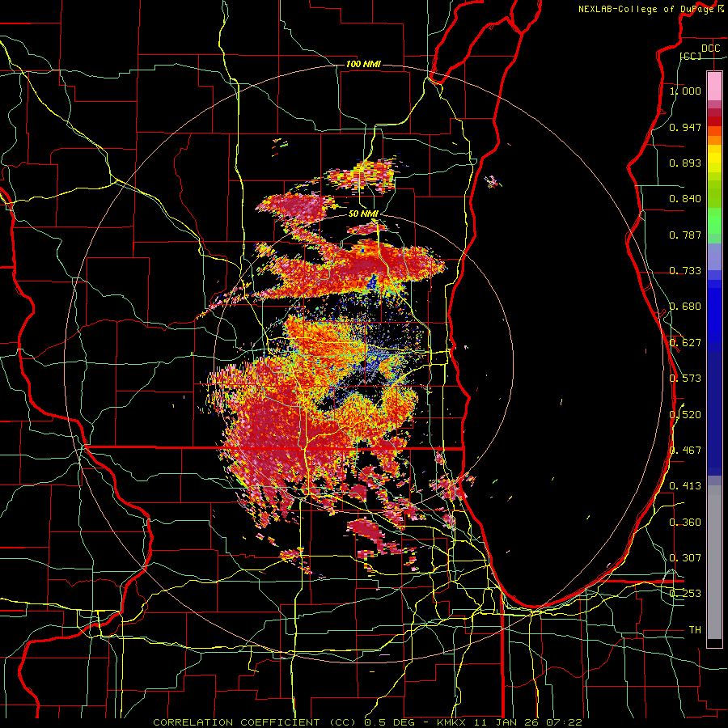Select the 0.413 scale value
This screenshot has width=728, height=728.
(x=685, y=486)
